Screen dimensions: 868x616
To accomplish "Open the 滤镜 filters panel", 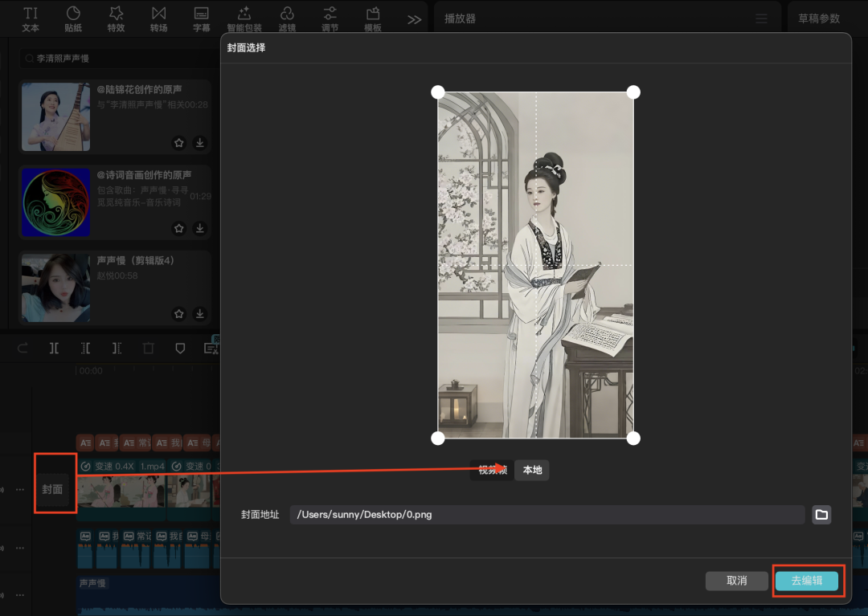I will point(287,18).
